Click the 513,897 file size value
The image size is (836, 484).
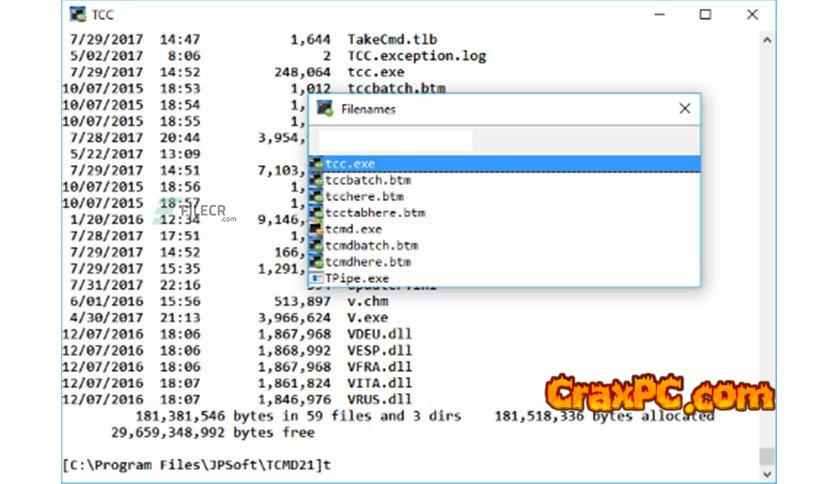(302, 301)
